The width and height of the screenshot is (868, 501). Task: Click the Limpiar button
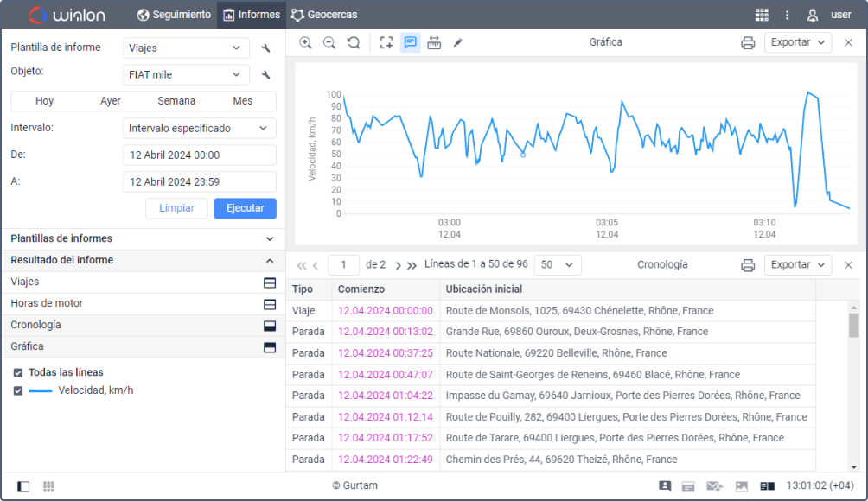[176, 208]
